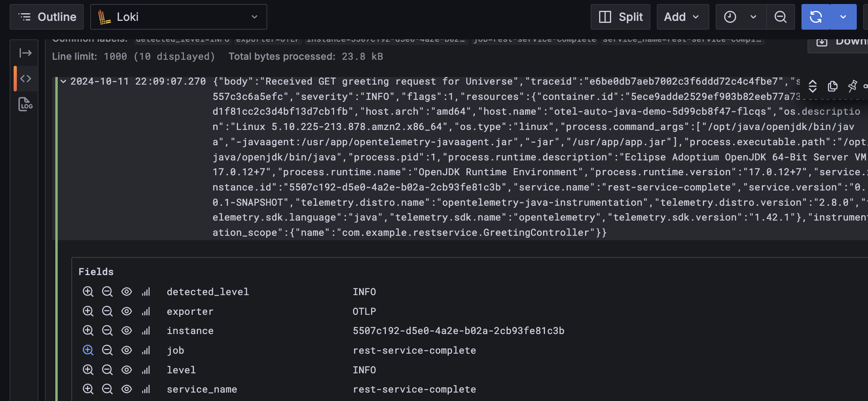Filter out exporter value
The image size is (868, 401).
click(107, 311)
